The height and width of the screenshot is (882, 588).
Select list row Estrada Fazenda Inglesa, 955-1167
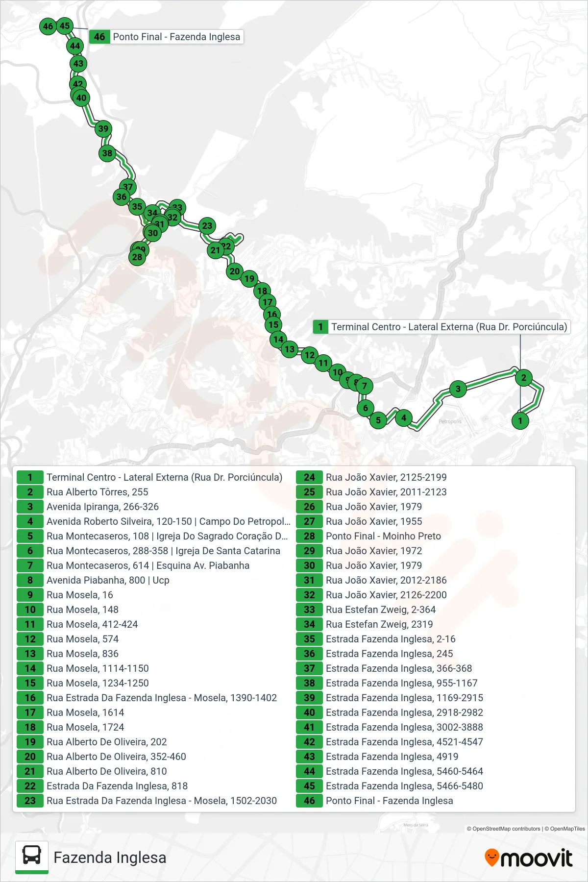(x=433, y=683)
